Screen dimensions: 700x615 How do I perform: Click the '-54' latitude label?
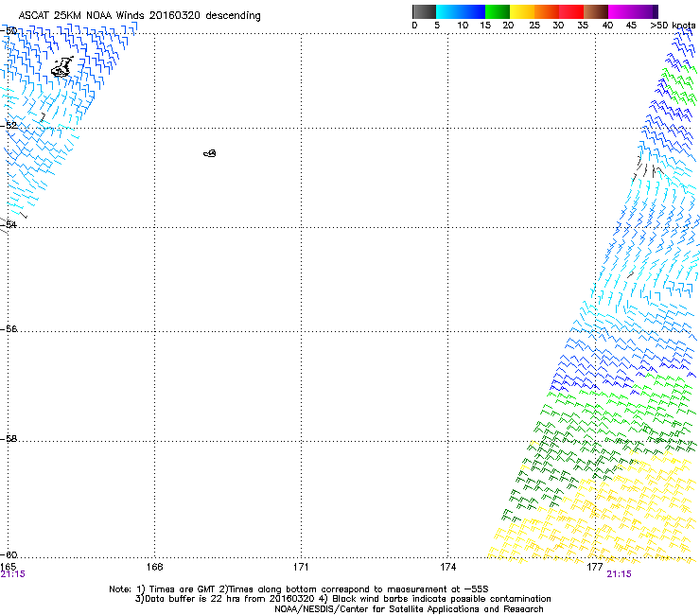[x=9, y=224]
